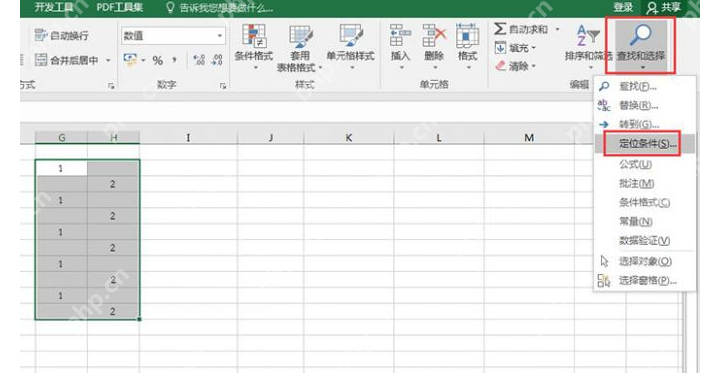This screenshot has height=373, width=720.
Task: Choose 批注(M) from the menu
Action: (645, 184)
